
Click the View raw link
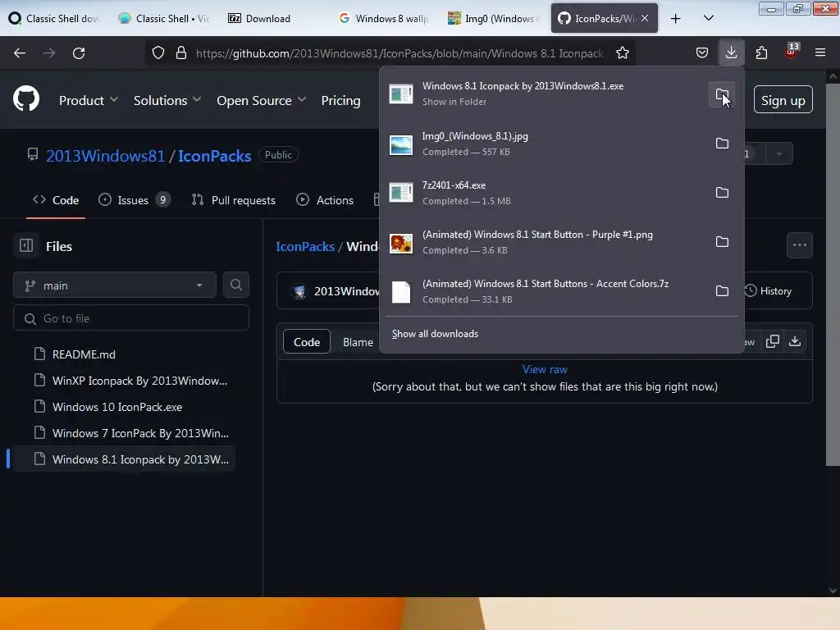tap(545, 369)
